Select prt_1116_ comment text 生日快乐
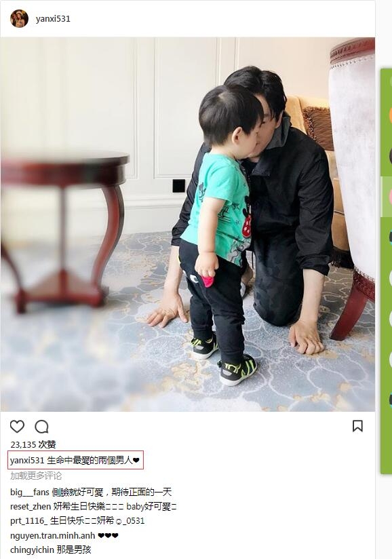Viewport: 392px width, 559px height. [97, 521]
